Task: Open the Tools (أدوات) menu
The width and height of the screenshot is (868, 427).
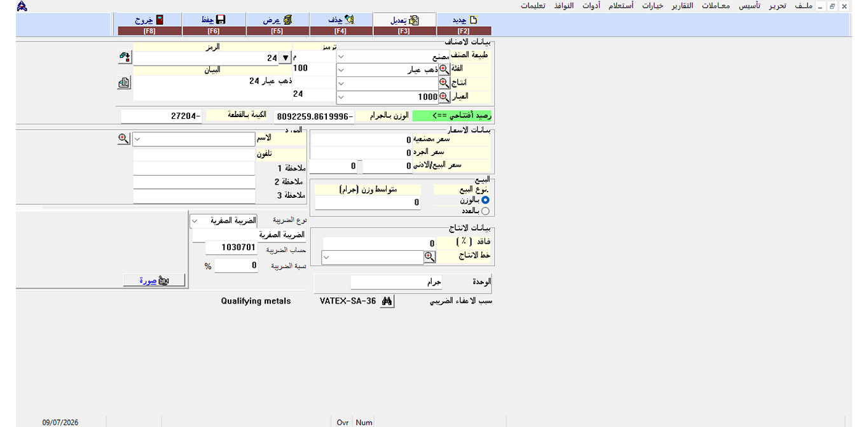Action: point(591,6)
